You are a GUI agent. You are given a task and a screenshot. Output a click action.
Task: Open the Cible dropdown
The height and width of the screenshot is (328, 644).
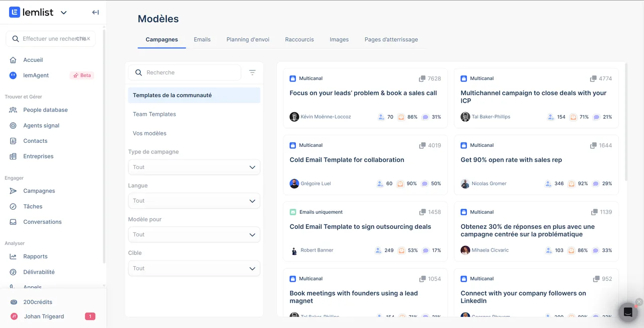[194, 268]
